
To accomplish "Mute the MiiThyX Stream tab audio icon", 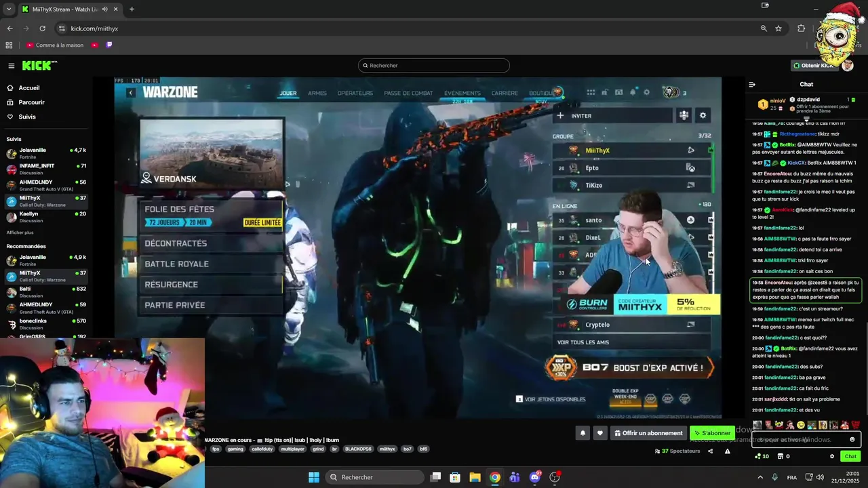I will coord(104,9).
